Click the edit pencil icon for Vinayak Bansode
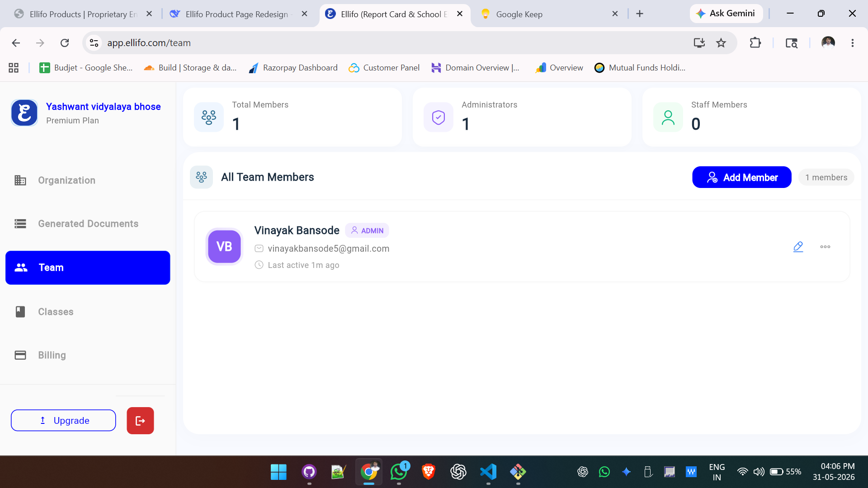The height and width of the screenshot is (488, 868). pyautogui.click(x=798, y=247)
